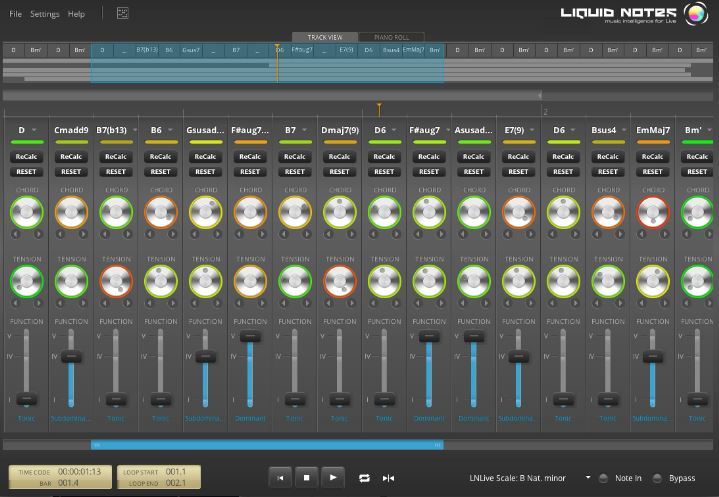The image size is (719, 497).
Task: Open the LNLive Scale dropdown
Action: pos(588,478)
